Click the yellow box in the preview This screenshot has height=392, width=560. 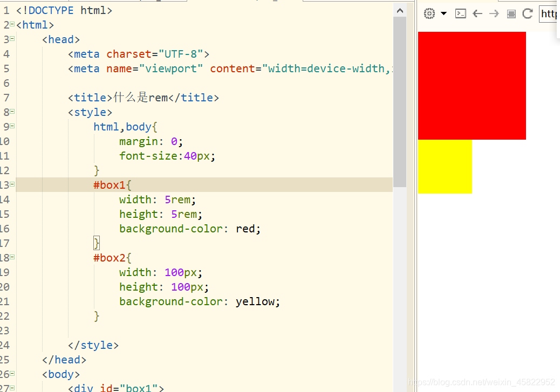coord(445,167)
